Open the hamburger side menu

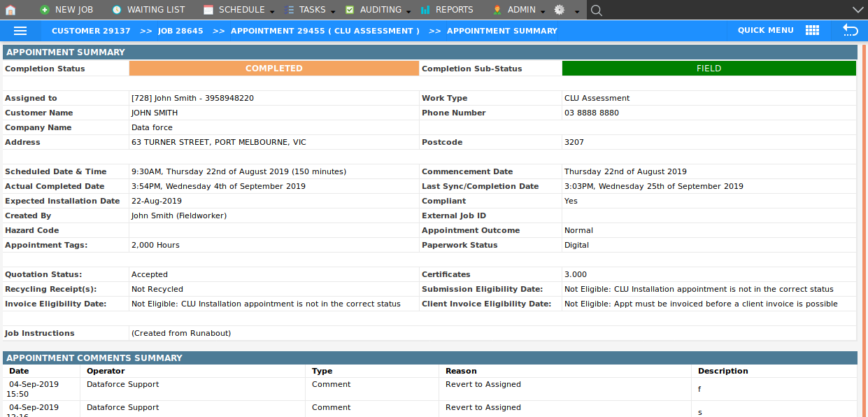click(x=20, y=31)
